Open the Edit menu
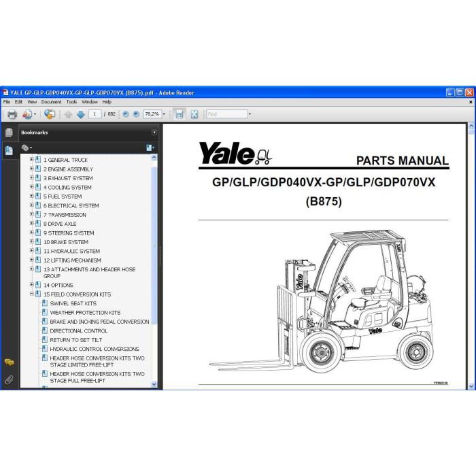 pos(18,102)
